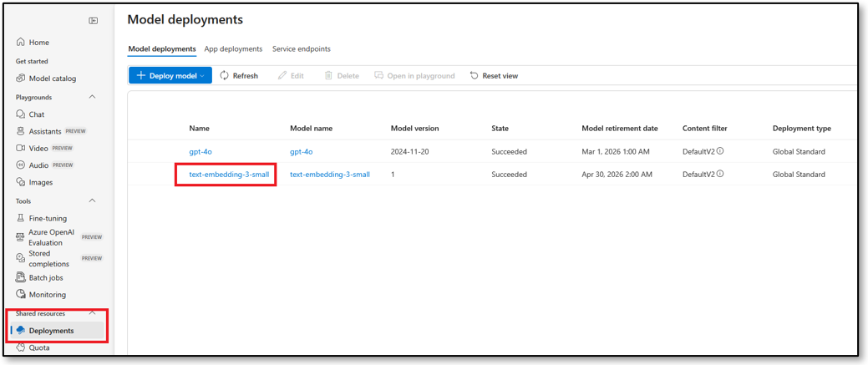Sort by the Content filter column header
This screenshot has width=868, height=365.
(705, 128)
